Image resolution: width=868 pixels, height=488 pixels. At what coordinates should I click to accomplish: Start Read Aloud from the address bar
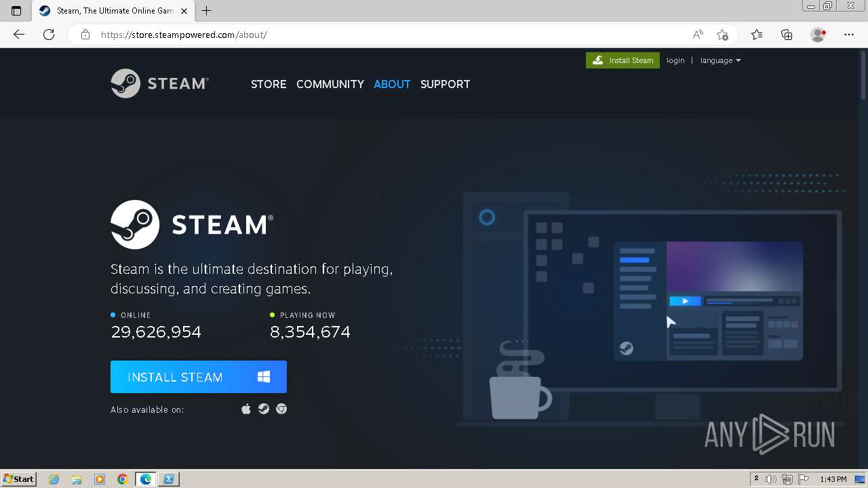(698, 35)
